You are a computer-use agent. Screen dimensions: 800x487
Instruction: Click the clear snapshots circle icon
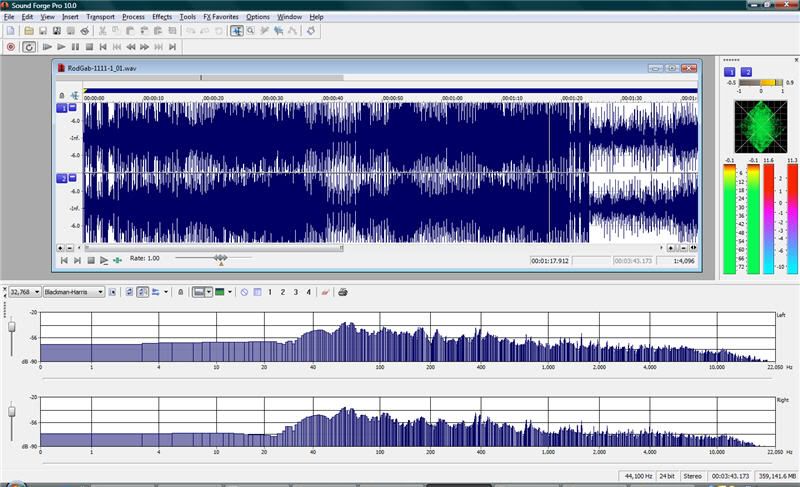(x=244, y=292)
